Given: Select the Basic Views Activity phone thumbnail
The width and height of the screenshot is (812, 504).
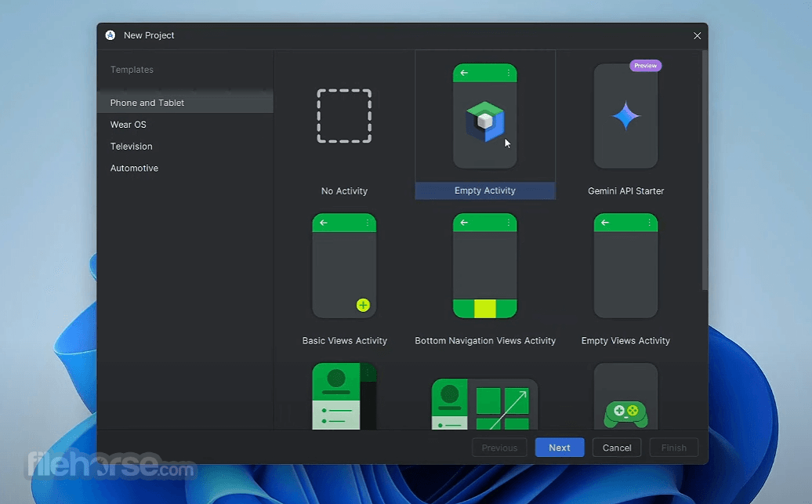Looking at the screenshot, I should click(x=344, y=266).
